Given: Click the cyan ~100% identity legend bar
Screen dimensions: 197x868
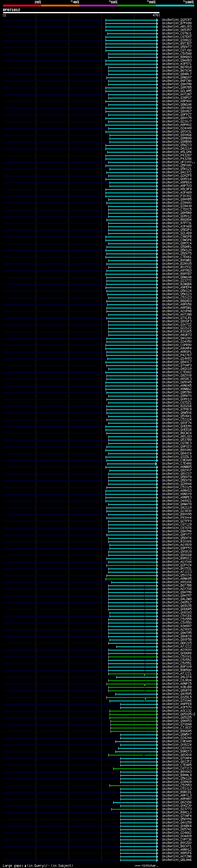Looking at the screenshot, I should pyautogui.click(x=175, y=6).
